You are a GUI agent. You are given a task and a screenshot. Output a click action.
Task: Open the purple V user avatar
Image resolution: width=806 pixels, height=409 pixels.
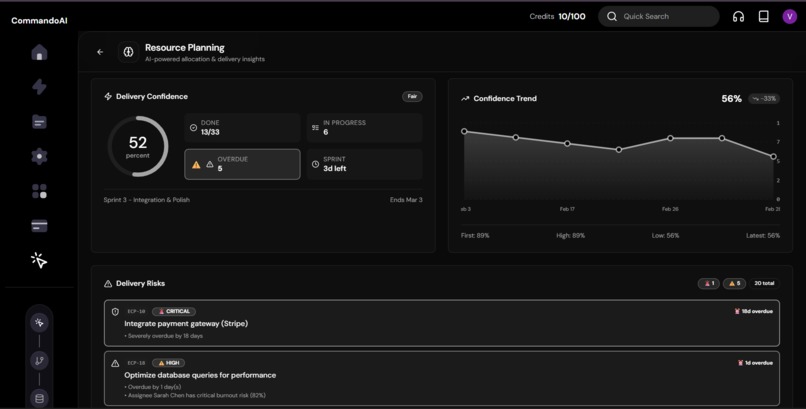(x=790, y=16)
